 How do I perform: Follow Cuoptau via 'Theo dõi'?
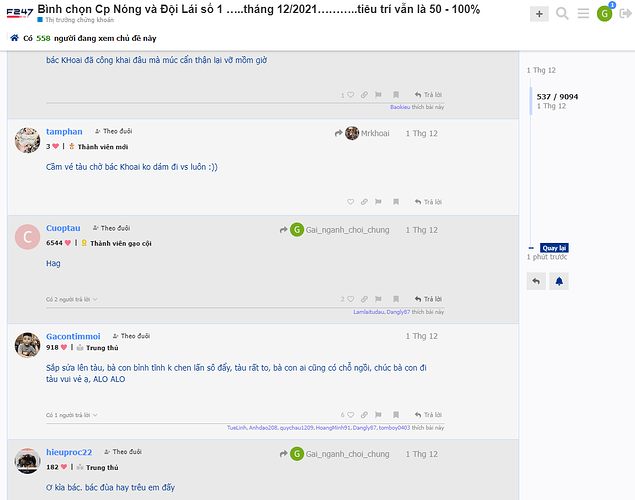111,228
